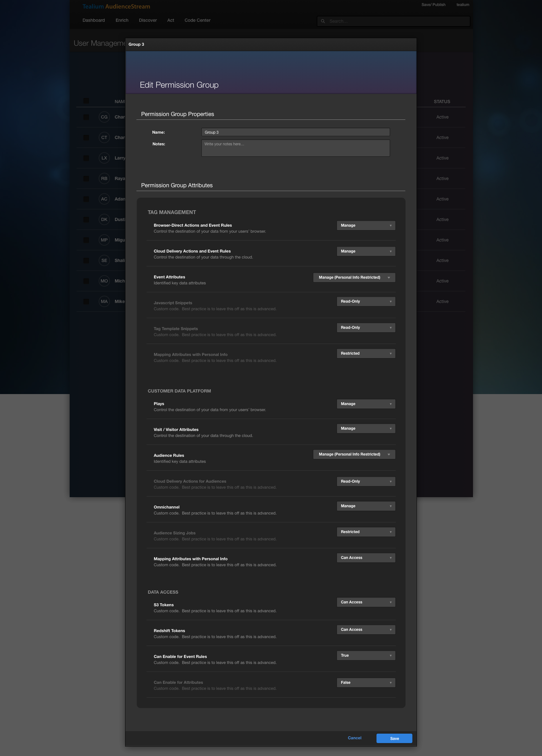Check the box next to the CG user row

[86, 117]
